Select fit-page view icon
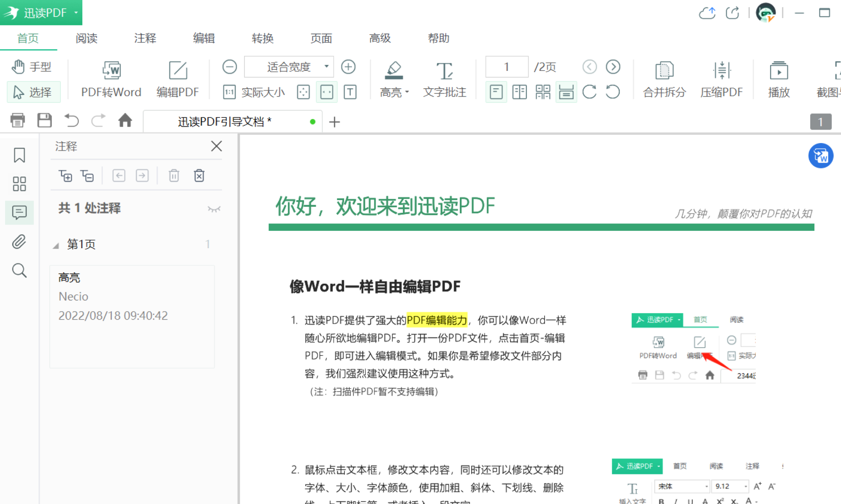This screenshot has width=841, height=504. 304,92
